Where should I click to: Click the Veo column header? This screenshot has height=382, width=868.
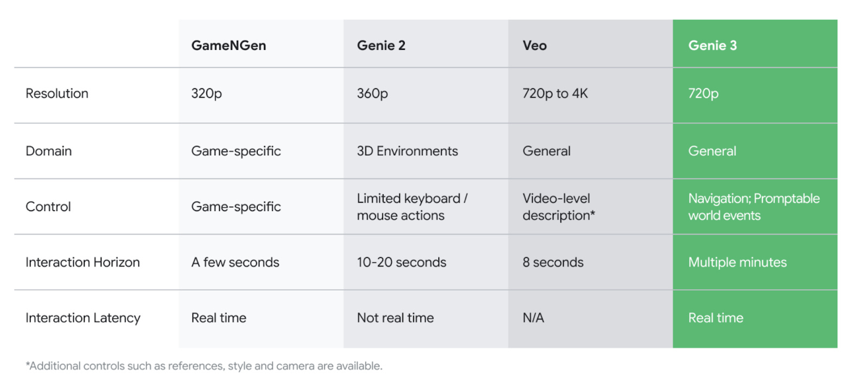534,46
